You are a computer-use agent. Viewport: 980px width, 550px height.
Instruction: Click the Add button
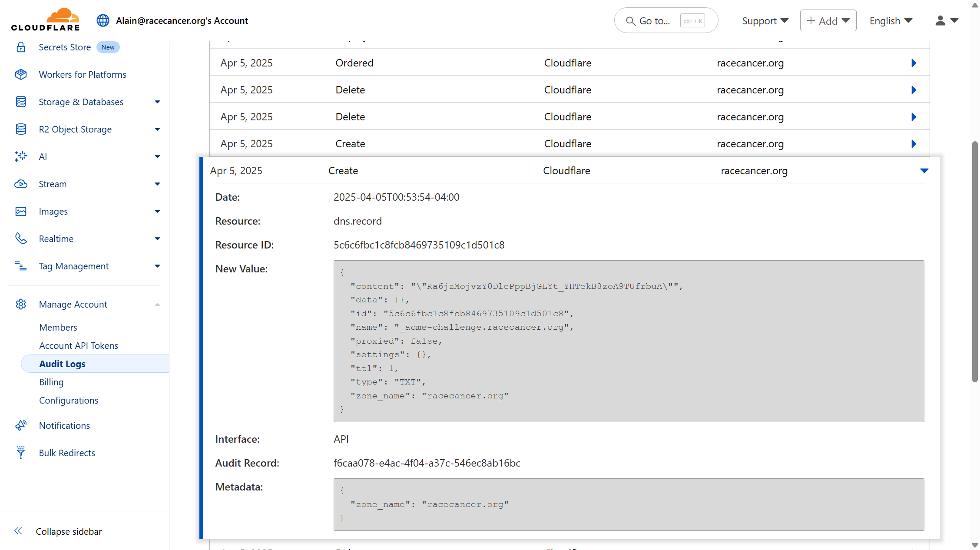[x=828, y=21]
